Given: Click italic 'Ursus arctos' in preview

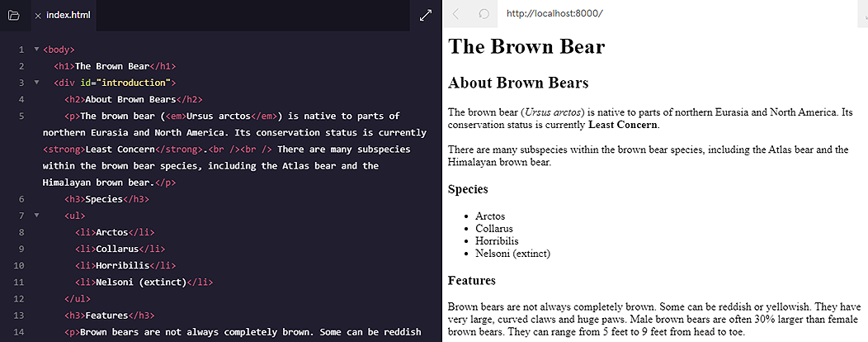Looking at the screenshot, I should point(554,112).
